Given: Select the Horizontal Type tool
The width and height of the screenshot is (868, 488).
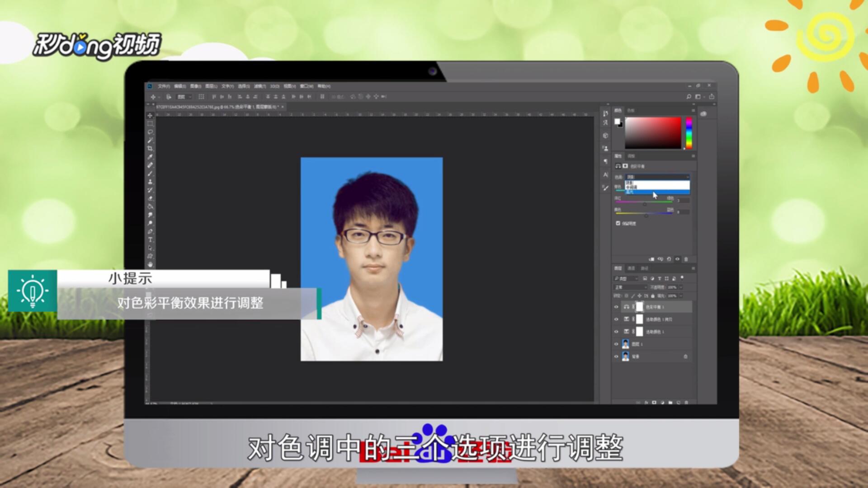Looking at the screenshot, I should click(x=150, y=239).
